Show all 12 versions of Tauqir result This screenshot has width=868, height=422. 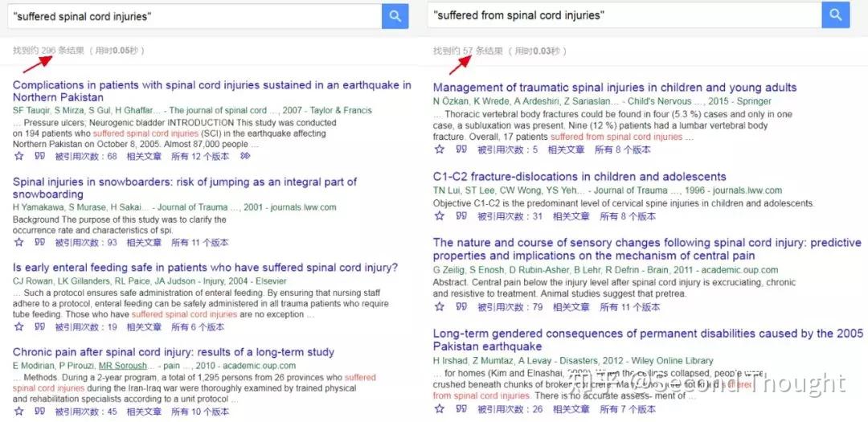200,156
